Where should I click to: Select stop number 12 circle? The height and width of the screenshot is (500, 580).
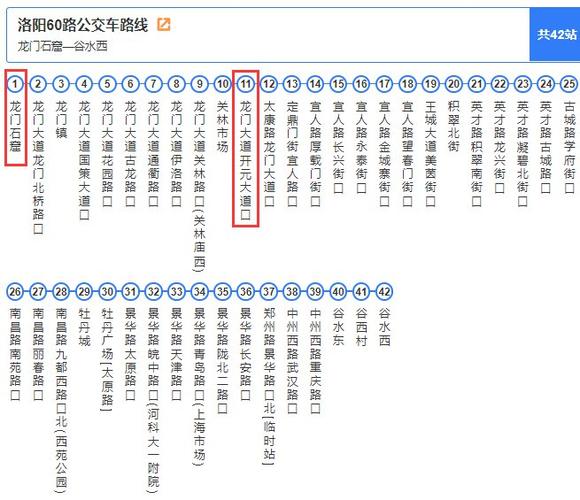tap(269, 84)
